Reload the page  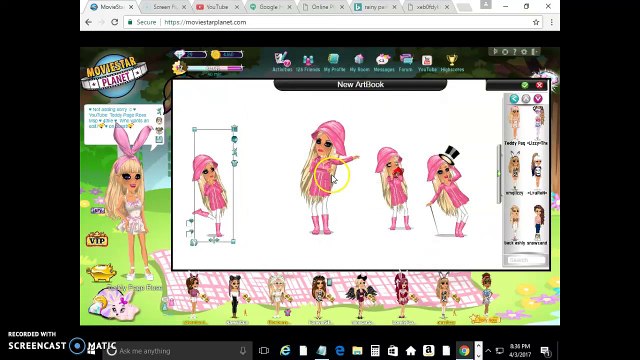tap(115, 22)
